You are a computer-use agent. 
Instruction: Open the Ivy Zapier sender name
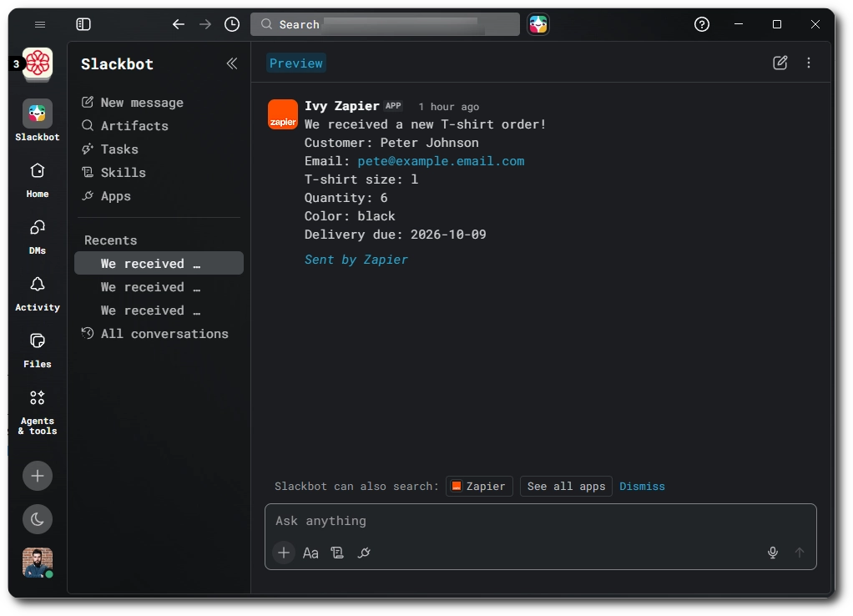(x=341, y=106)
